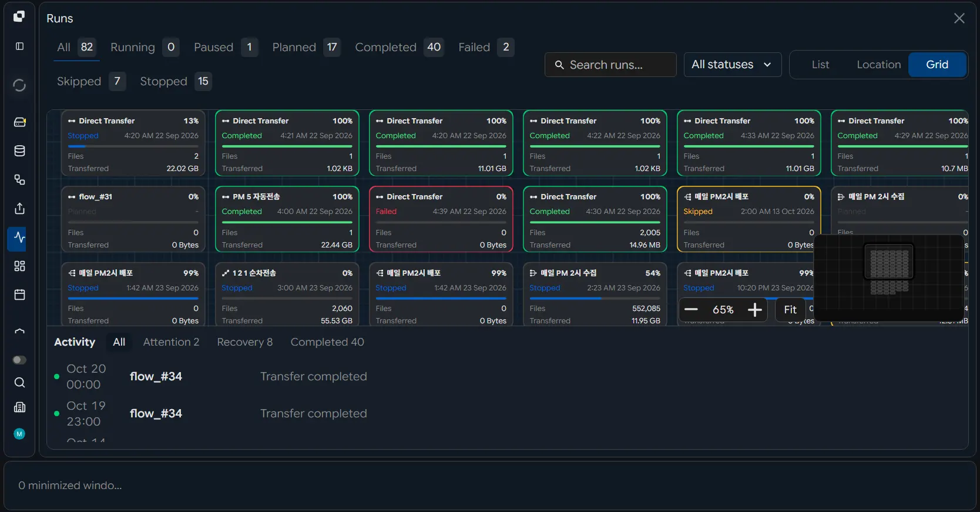Open the All statuses dropdown
The image size is (980, 512).
tap(733, 65)
